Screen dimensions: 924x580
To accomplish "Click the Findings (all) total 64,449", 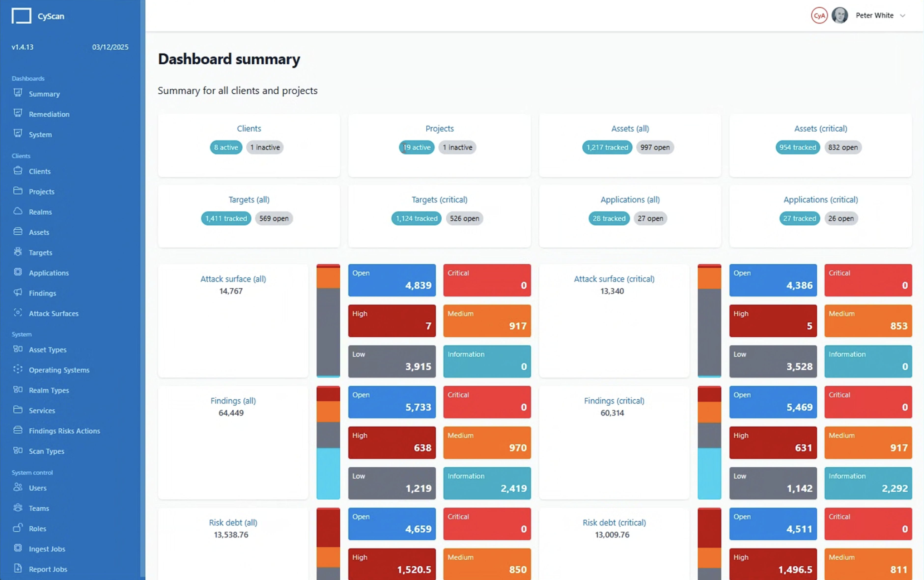I will click(x=231, y=413).
